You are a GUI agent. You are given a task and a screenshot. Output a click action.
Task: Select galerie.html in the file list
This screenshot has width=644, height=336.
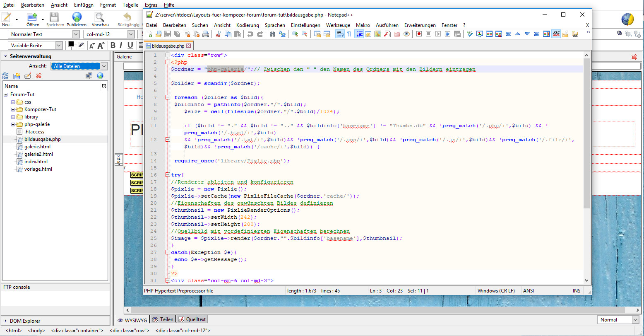click(x=37, y=147)
